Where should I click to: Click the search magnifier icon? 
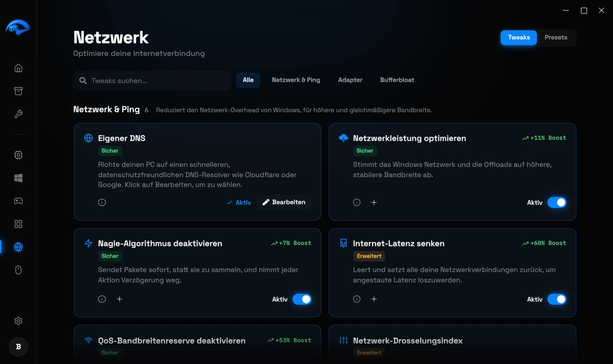pyautogui.click(x=83, y=80)
